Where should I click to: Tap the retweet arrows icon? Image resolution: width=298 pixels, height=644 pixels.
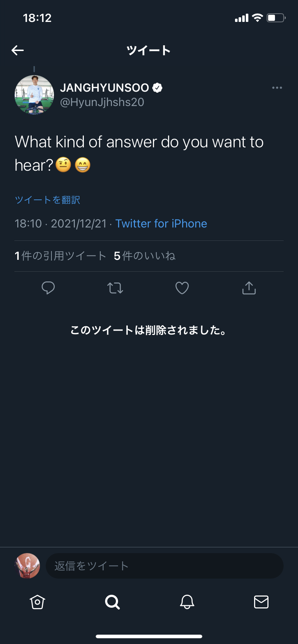point(115,288)
